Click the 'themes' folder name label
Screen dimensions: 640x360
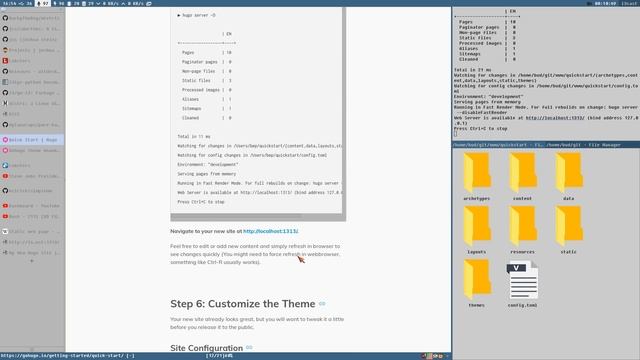[x=477, y=305]
